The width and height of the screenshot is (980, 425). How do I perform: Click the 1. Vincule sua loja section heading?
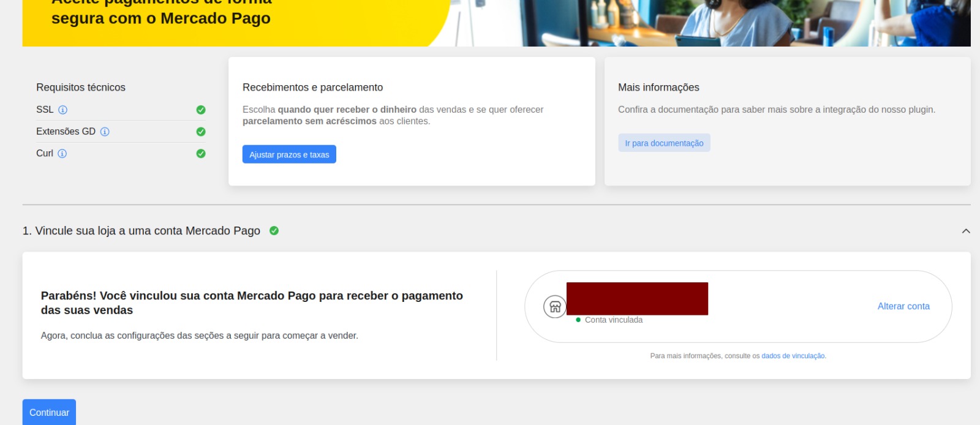(141, 231)
